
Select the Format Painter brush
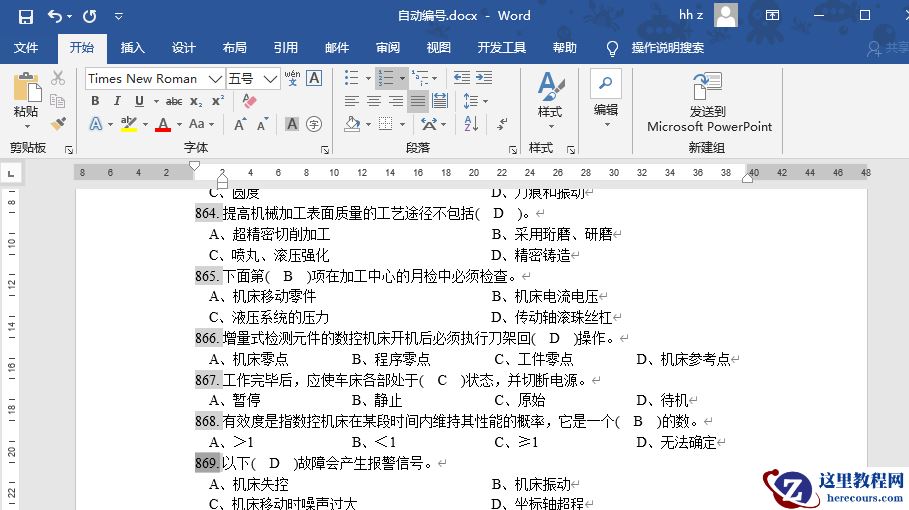[x=57, y=123]
